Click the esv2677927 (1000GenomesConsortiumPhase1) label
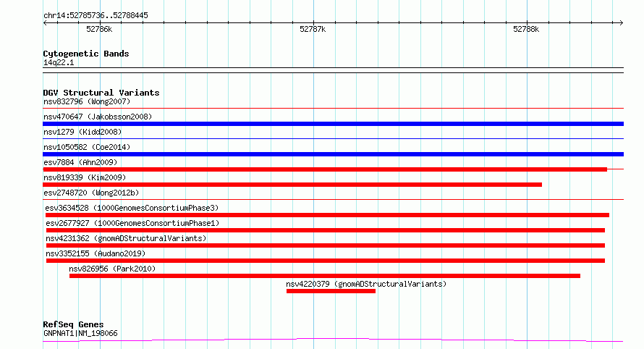 132,223
